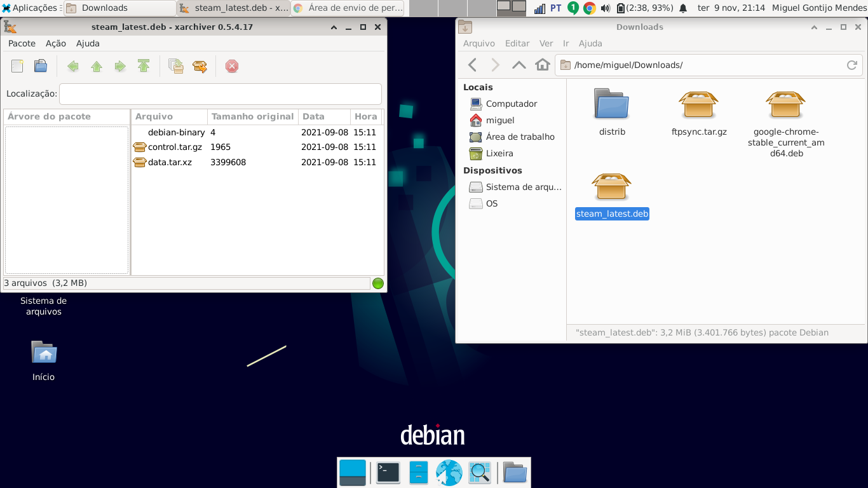This screenshot has height=488, width=868.
Task: Click the volume speaker tray icon
Action: (605, 8)
